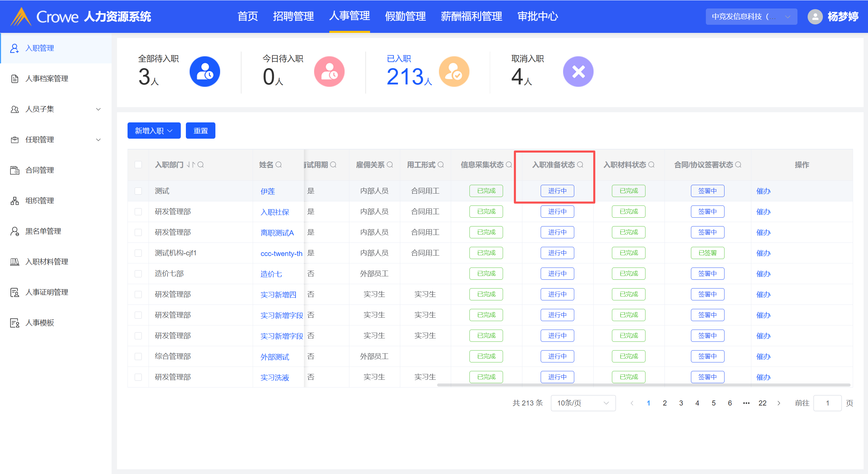Click sort icon in 入职部门 column header

pos(191,165)
